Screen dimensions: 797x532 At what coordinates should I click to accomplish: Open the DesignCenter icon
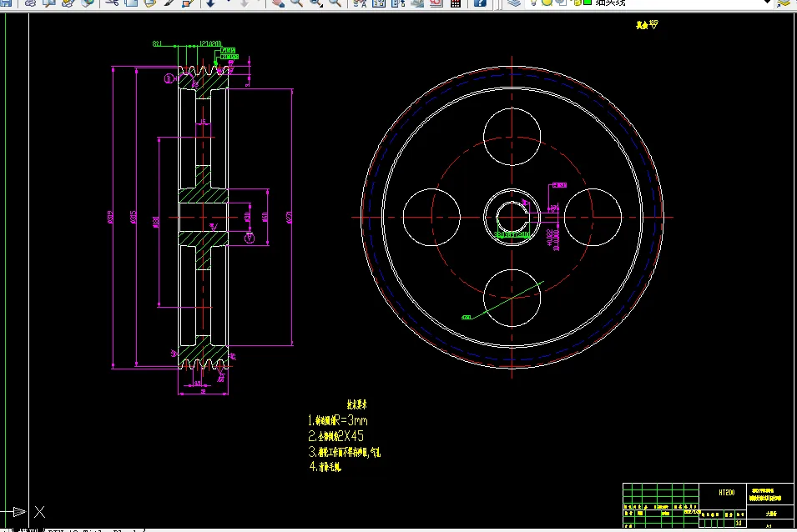379,3
